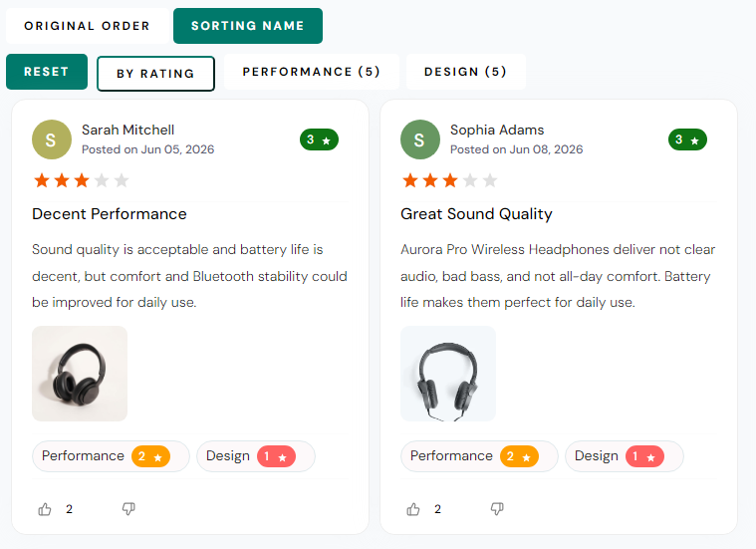
Task: Click Design 1-star tag on Sarah's review
Action: coord(256,456)
